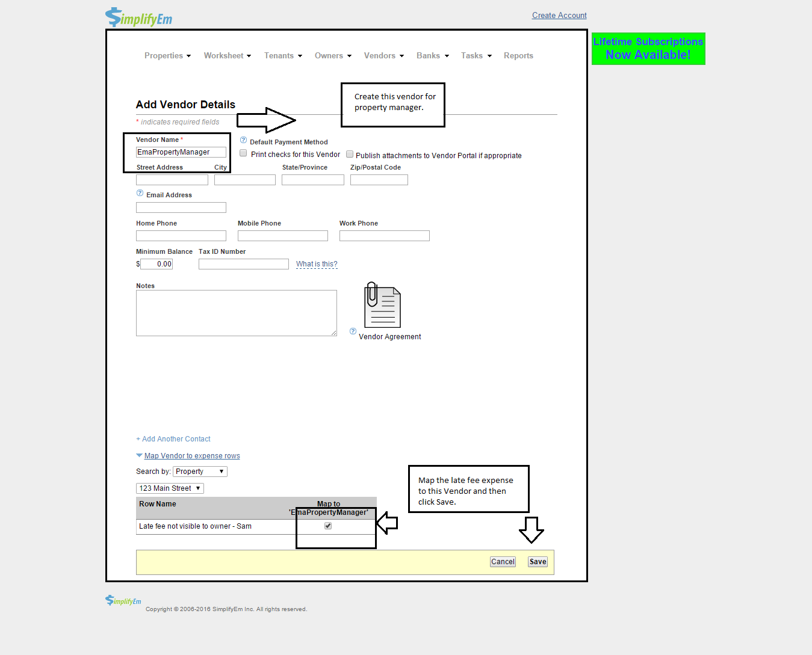Toggle Publish attachments to Vendor Portal checkbox
This screenshot has height=655, width=812.
point(349,154)
